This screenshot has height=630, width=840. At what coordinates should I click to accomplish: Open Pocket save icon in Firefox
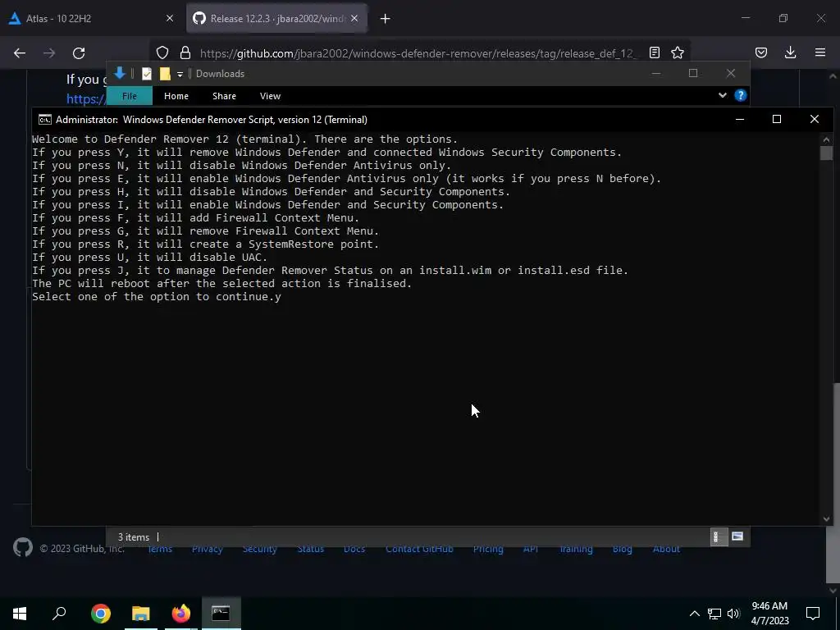coord(761,52)
